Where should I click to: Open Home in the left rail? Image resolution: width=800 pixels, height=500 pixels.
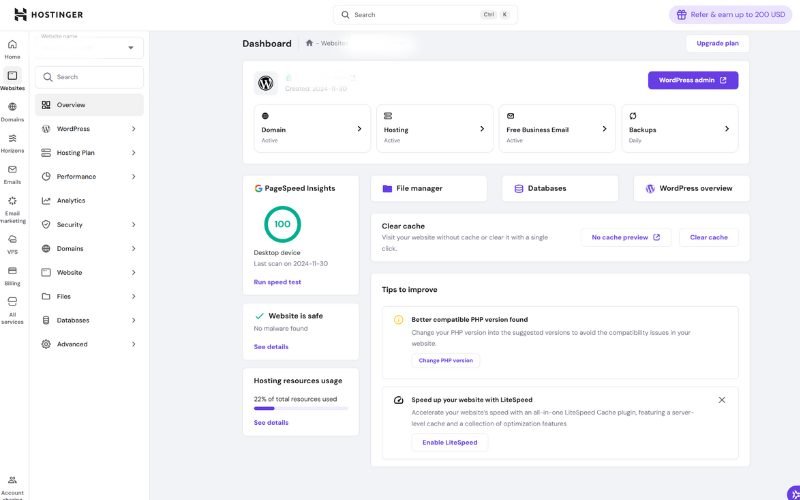12,49
